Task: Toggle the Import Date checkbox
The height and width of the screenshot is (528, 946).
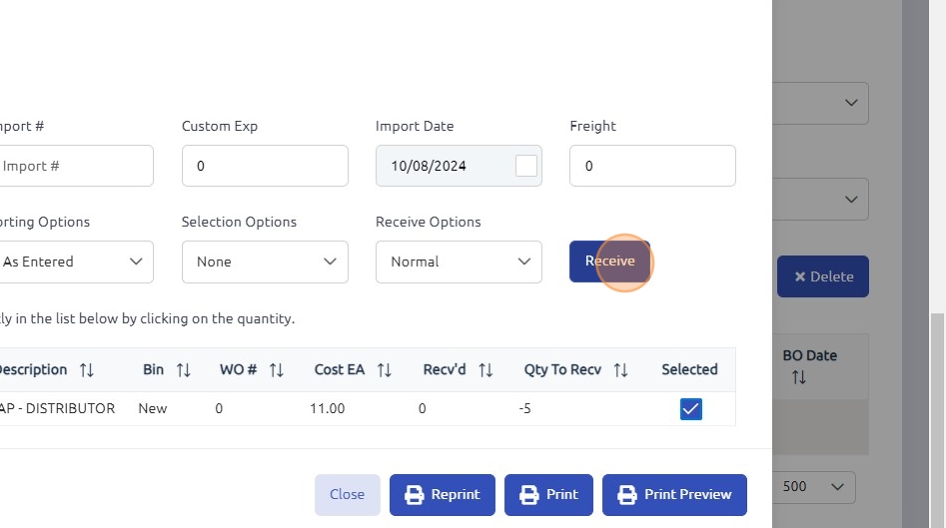Action: tap(526, 166)
